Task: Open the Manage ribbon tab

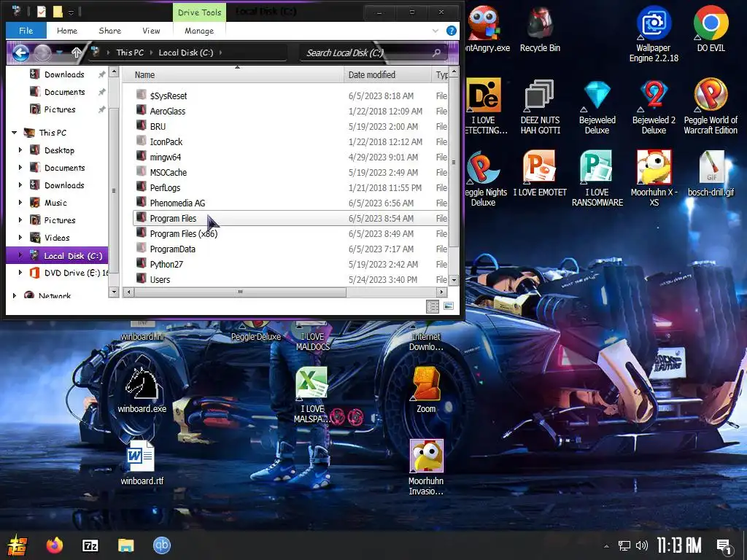Action: coord(199,31)
